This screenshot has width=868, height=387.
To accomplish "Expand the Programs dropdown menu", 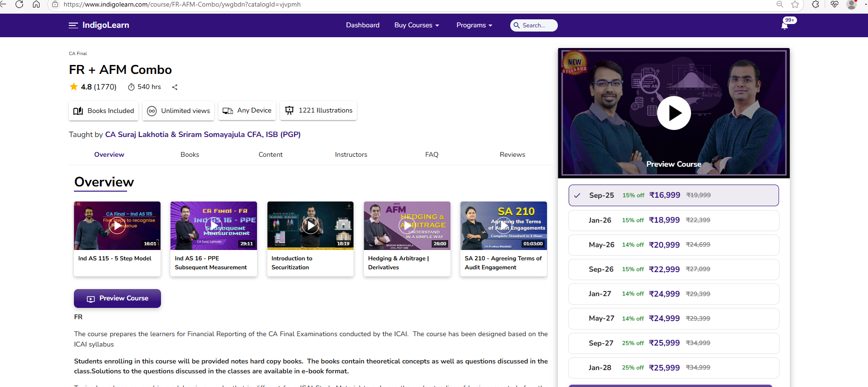I will [x=474, y=25].
